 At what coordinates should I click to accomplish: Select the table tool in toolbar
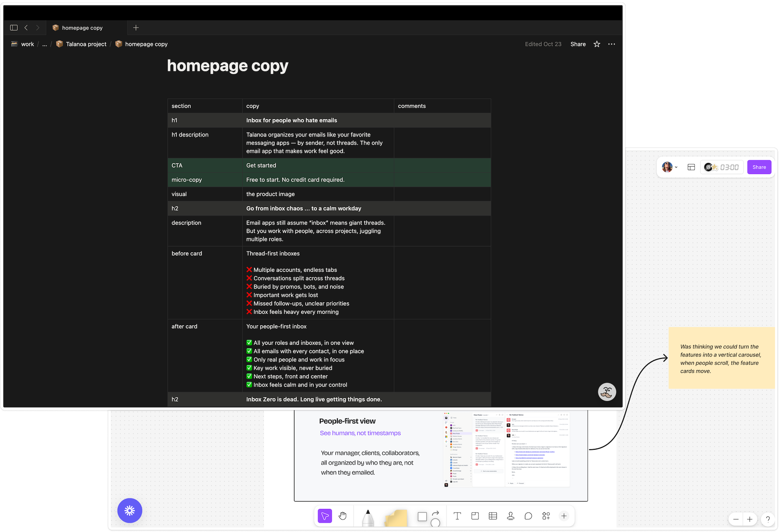coord(493,516)
